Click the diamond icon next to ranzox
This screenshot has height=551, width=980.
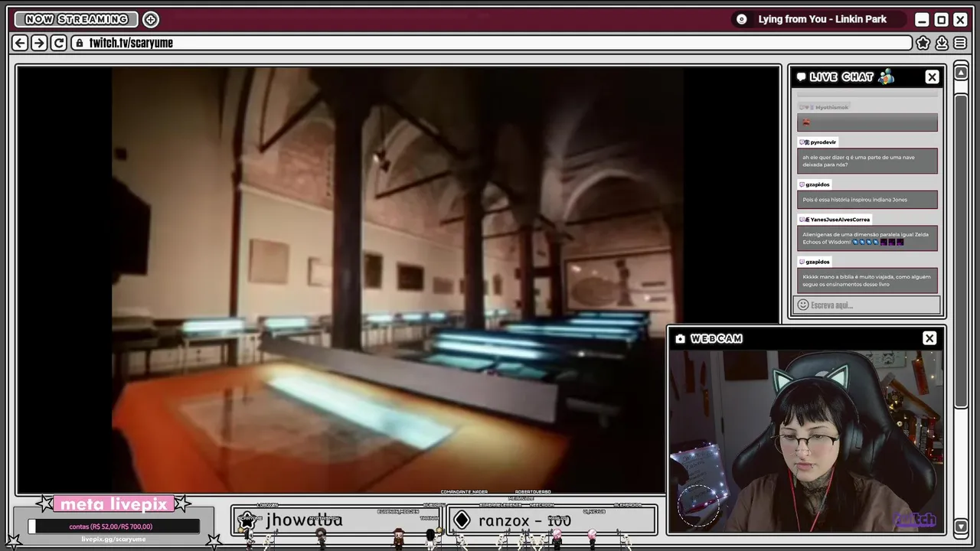point(462,520)
